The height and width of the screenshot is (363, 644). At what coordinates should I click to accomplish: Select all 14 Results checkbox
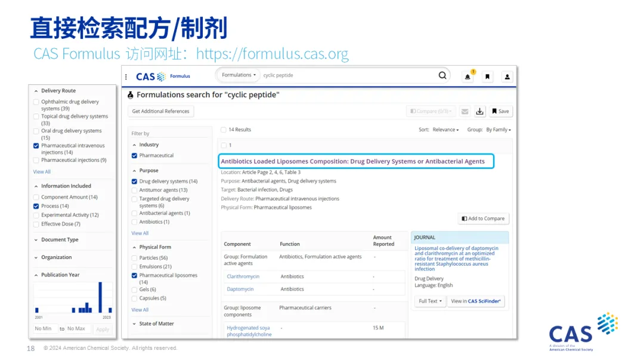pyautogui.click(x=224, y=130)
